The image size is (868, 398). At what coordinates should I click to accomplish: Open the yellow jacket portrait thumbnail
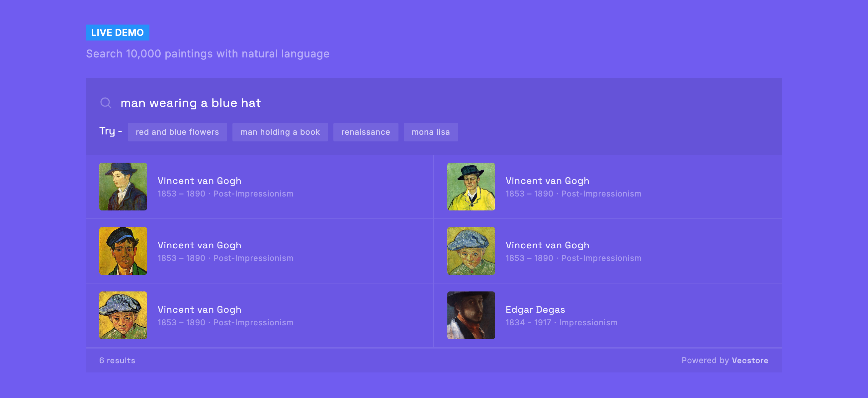tap(471, 187)
